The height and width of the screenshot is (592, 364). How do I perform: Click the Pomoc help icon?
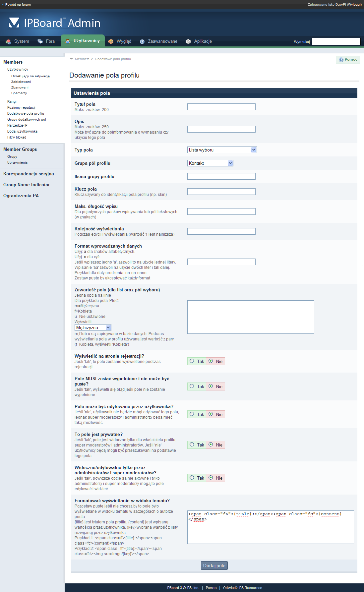coord(341,60)
